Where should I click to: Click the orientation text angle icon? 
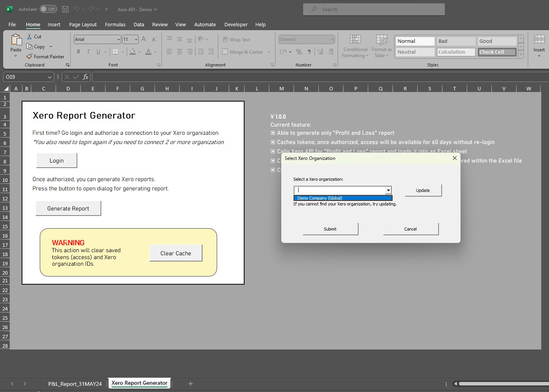click(x=201, y=39)
